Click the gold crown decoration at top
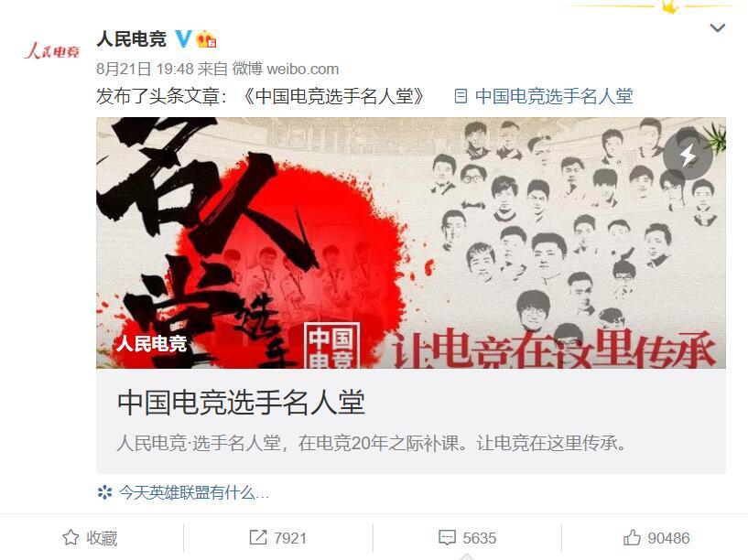 pyautogui.click(x=670, y=6)
